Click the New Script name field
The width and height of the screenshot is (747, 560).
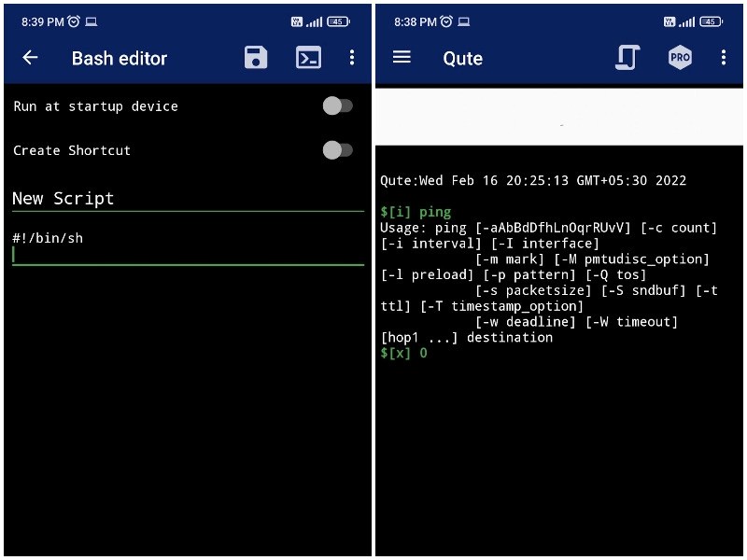[x=187, y=198]
